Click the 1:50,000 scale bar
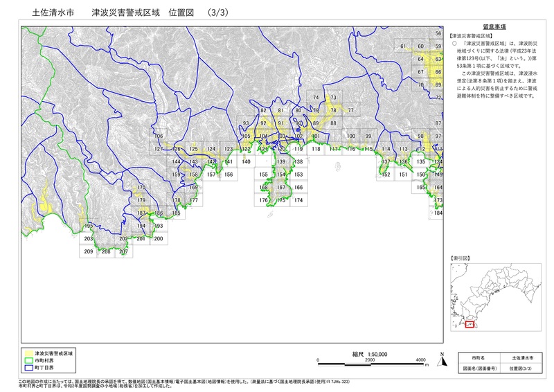 369,361
